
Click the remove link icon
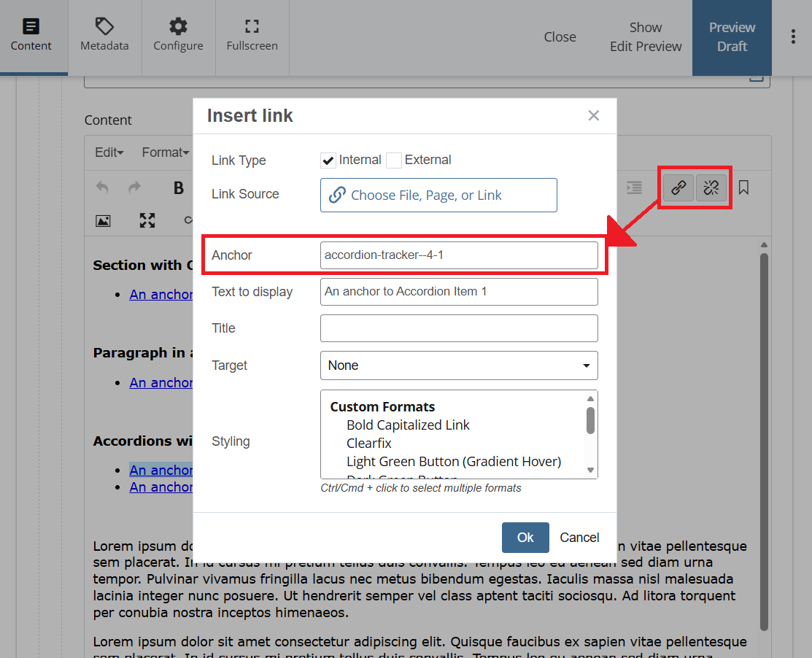coord(711,188)
